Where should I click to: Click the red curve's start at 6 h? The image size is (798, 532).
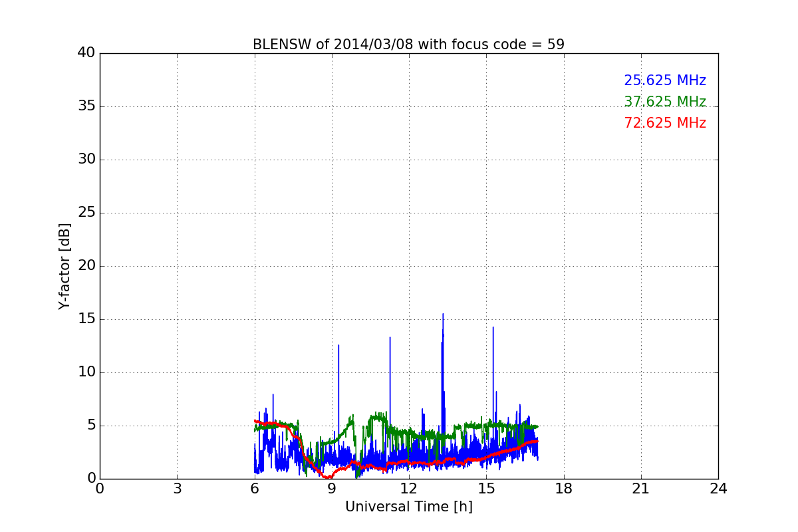tap(255, 421)
